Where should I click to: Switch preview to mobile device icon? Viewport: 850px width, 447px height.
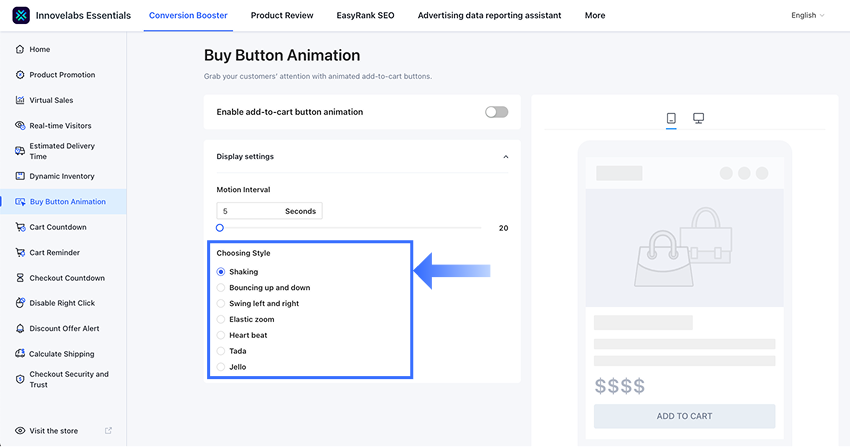click(671, 119)
